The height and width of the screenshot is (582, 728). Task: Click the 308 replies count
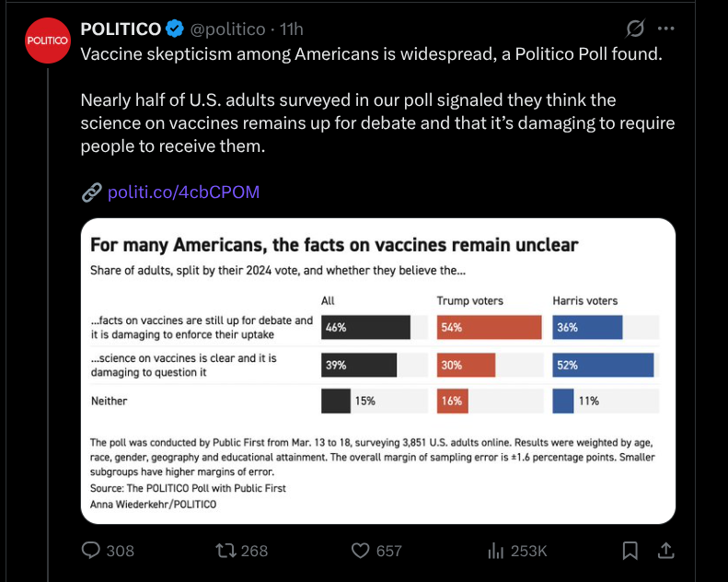tap(121, 551)
